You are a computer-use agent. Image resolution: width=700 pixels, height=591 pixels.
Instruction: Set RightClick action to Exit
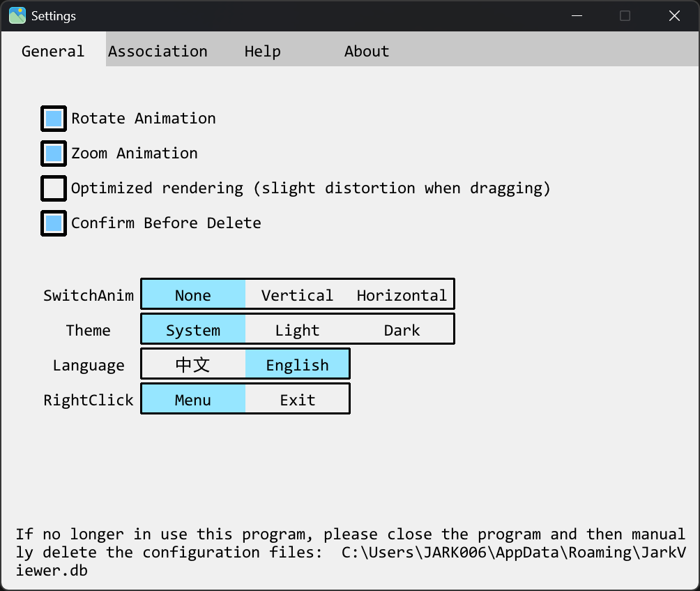tap(297, 399)
